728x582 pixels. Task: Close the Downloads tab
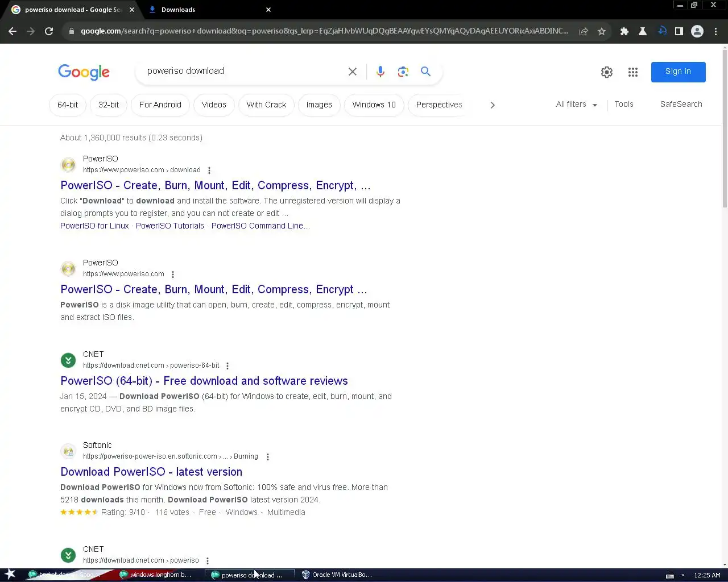pyautogui.click(x=268, y=10)
